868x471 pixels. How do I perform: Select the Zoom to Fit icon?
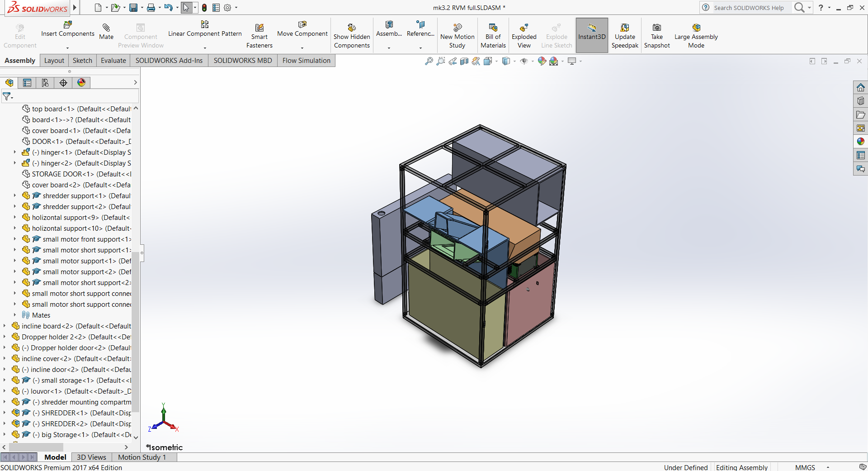tap(428, 61)
